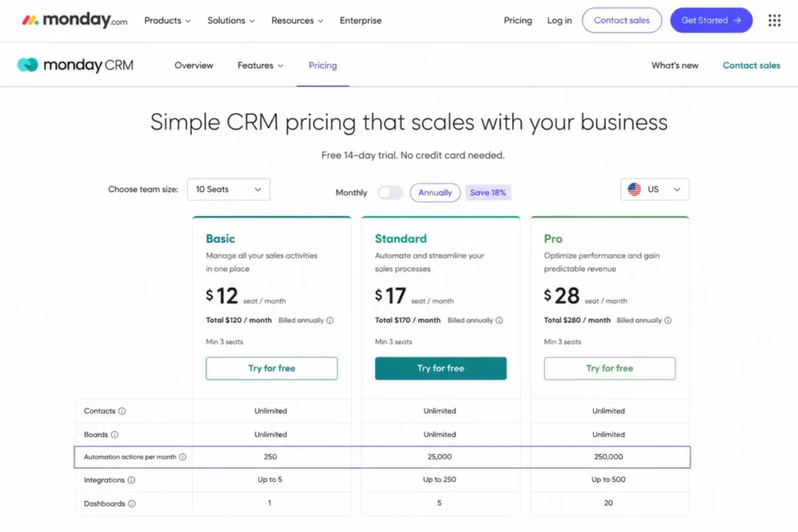798x532 pixels.
Task: Click Try for free on Pro plan
Action: (609, 368)
